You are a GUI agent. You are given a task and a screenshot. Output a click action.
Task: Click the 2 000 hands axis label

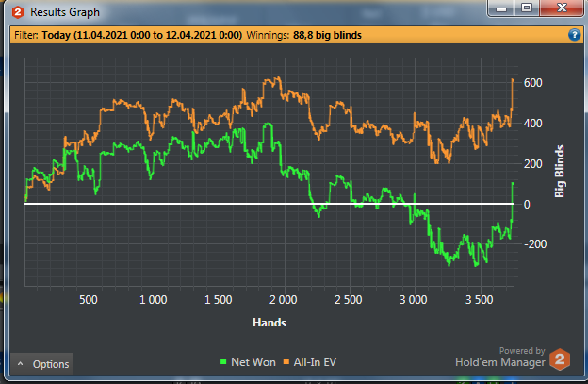click(x=283, y=300)
